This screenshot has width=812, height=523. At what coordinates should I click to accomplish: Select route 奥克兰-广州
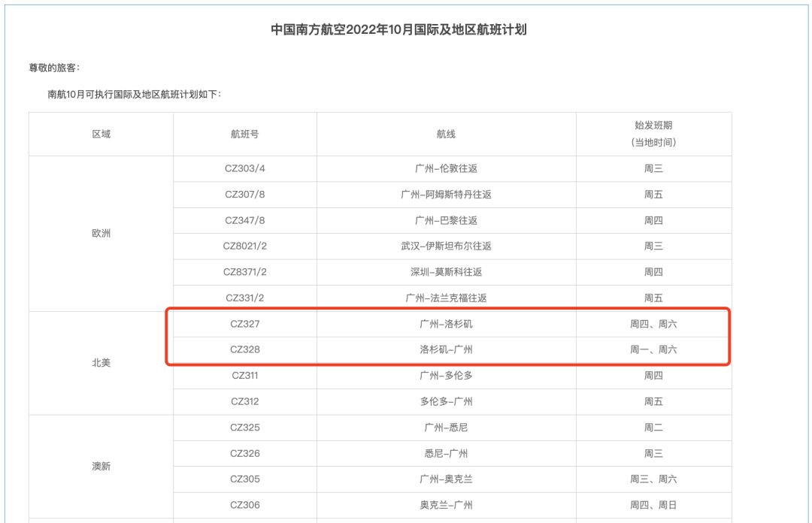446,505
